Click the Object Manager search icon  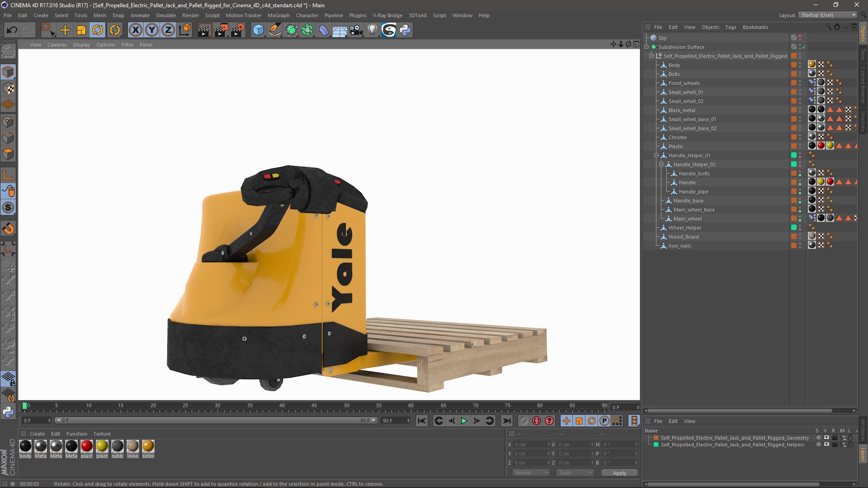(828, 27)
